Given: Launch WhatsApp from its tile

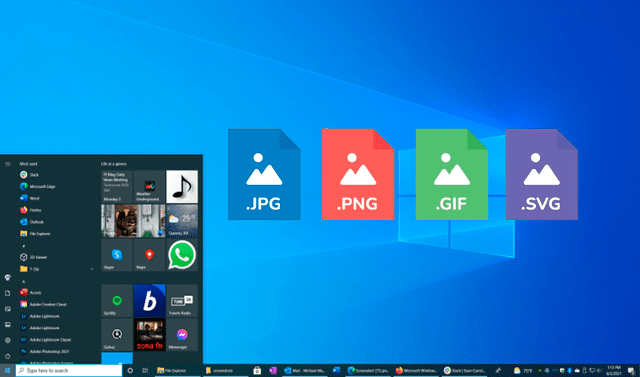Looking at the screenshot, I should (182, 255).
